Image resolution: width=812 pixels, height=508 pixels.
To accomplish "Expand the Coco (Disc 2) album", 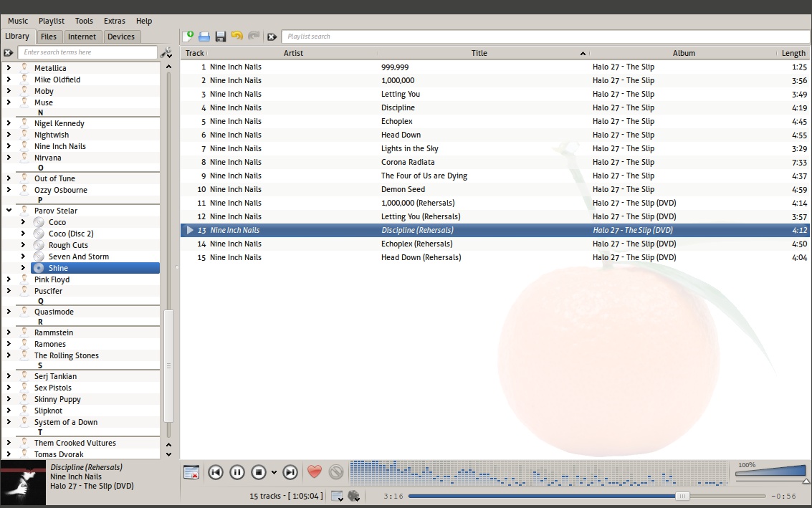I will pos(24,234).
